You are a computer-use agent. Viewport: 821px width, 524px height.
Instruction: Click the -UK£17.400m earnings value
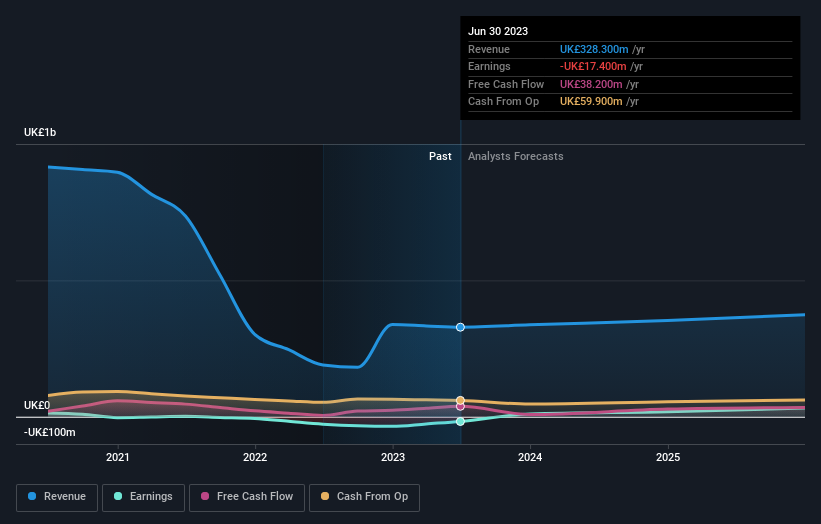(593, 66)
